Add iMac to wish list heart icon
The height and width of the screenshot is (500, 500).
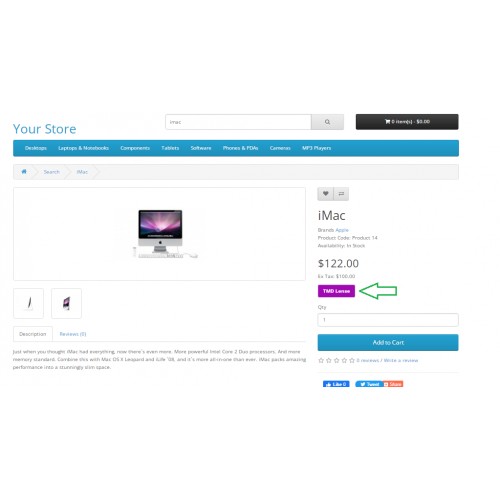[326, 194]
